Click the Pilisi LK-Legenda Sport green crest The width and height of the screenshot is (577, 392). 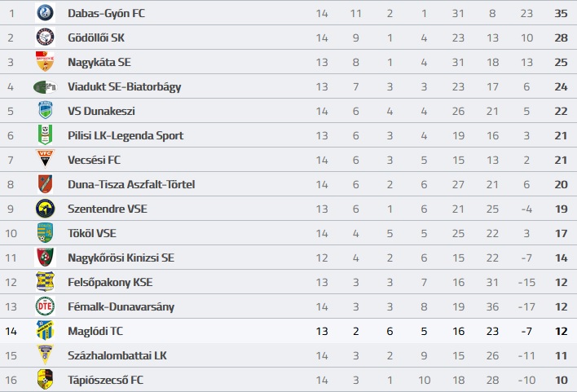pyautogui.click(x=46, y=135)
